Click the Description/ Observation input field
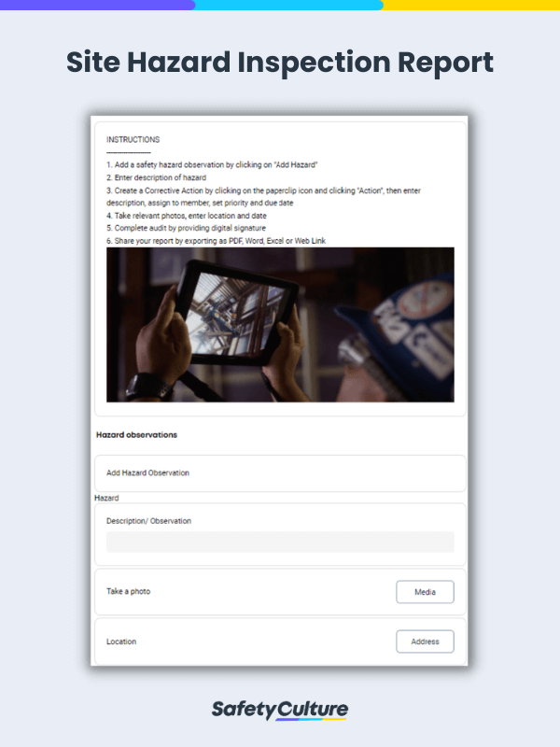 pyautogui.click(x=280, y=542)
